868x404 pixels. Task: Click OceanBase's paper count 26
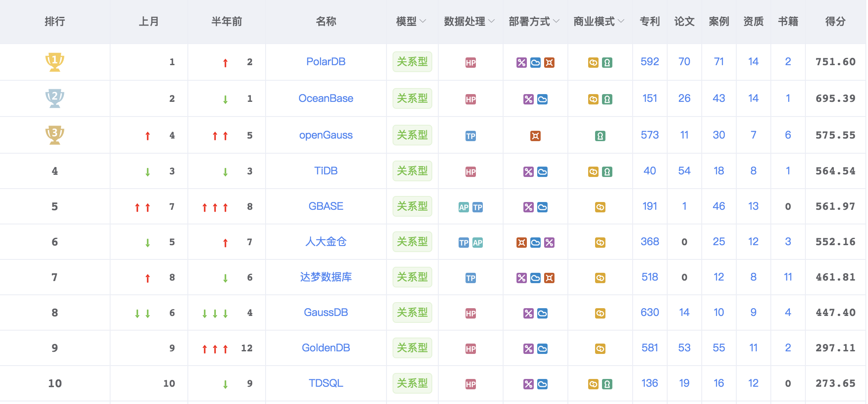[684, 98]
